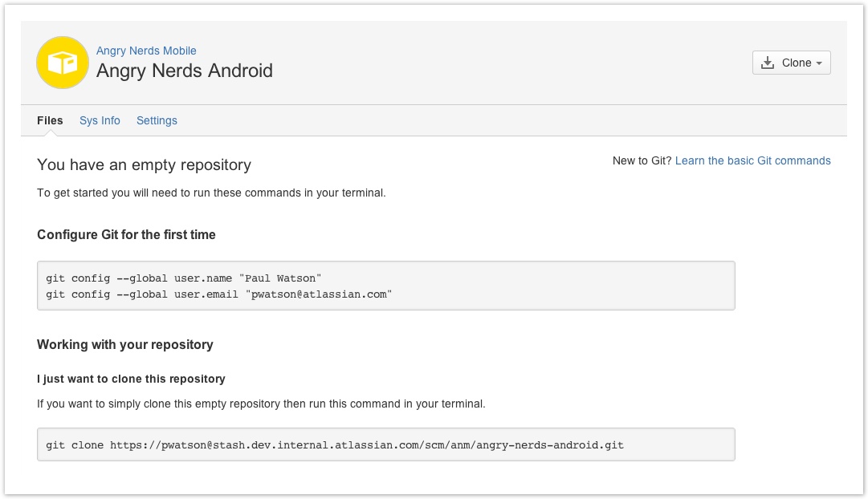Switch to the Files tab
Viewport: 868px width, 499px height.
(x=50, y=120)
